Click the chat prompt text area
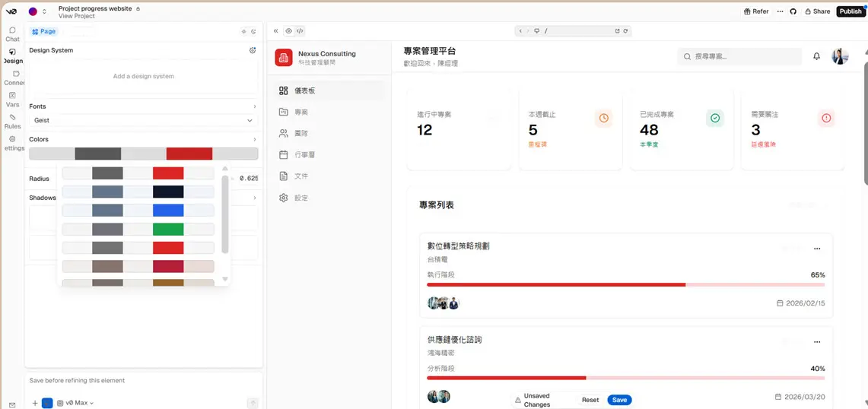The height and width of the screenshot is (409, 868). point(143,381)
